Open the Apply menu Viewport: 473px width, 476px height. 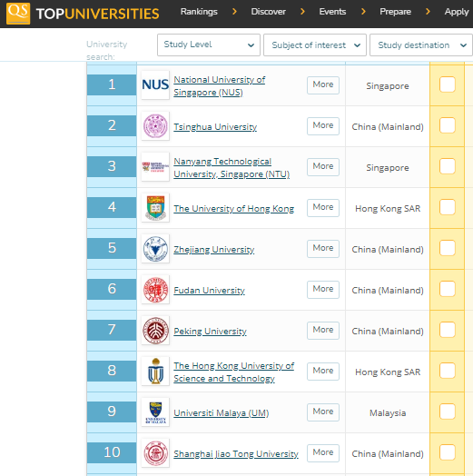(x=457, y=12)
